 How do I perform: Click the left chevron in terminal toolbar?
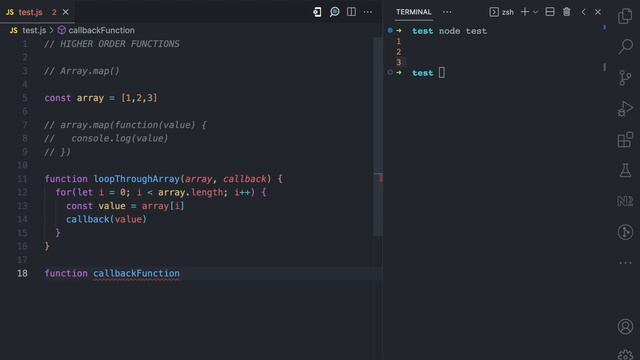[x=583, y=12]
